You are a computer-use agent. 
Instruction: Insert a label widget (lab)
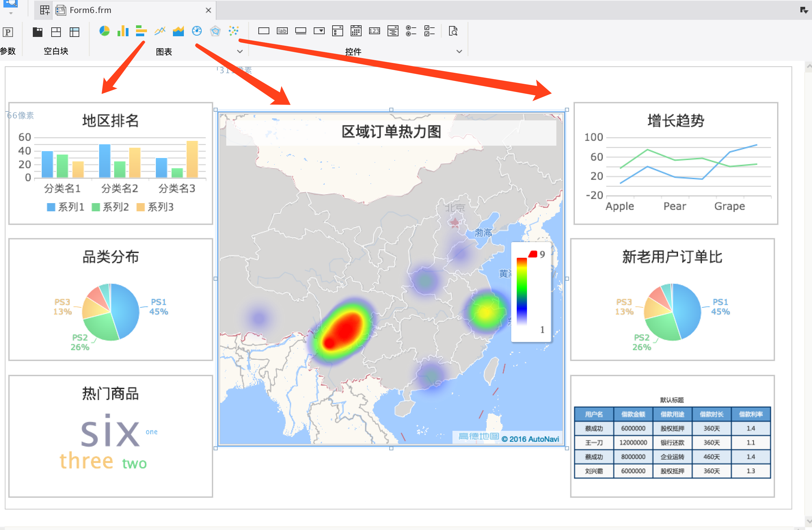282,31
